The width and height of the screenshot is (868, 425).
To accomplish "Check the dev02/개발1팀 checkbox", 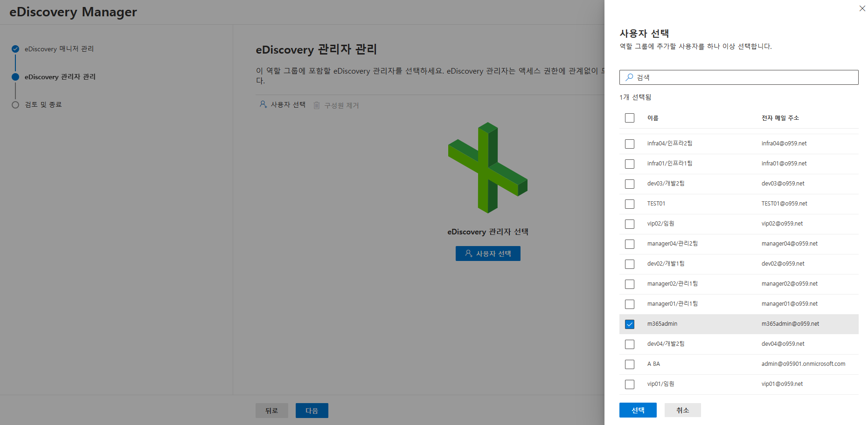I will click(x=630, y=264).
